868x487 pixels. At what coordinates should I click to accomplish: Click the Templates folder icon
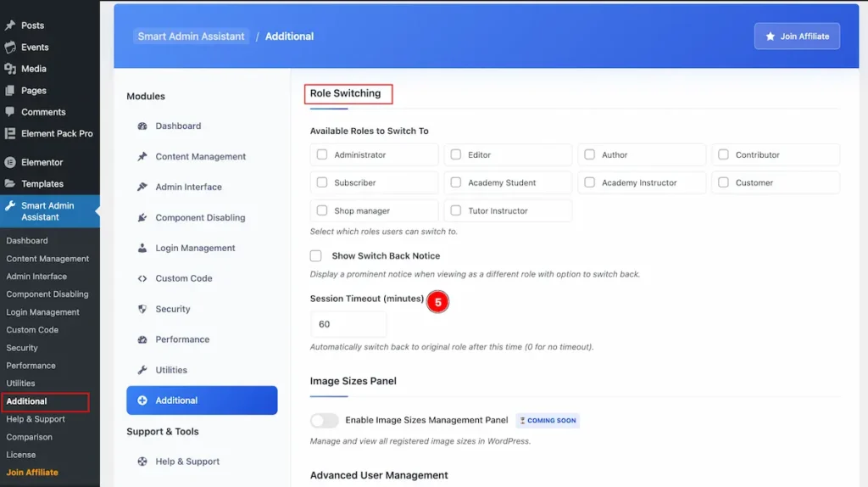click(10, 183)
